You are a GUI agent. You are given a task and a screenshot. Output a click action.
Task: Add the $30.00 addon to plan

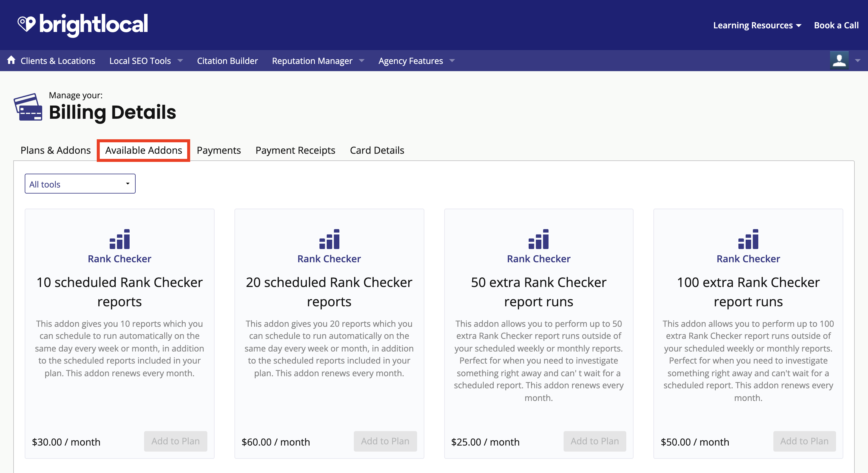(x=175, y=441)
